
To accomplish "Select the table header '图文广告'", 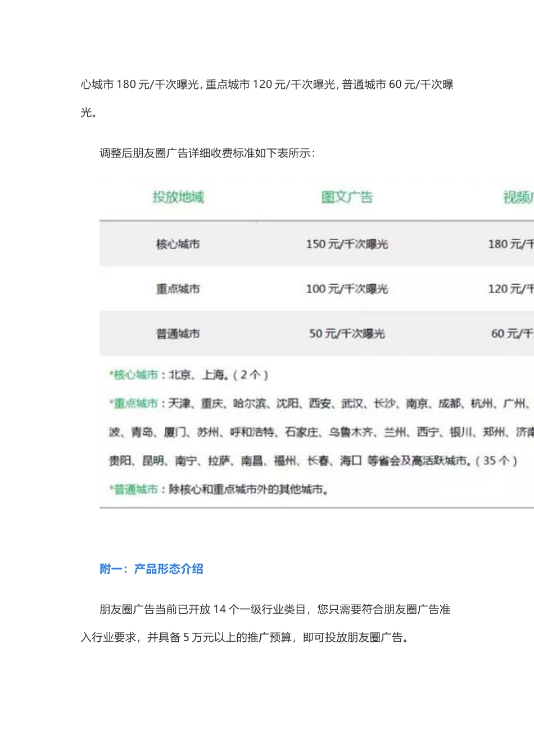I will point(347,197).
